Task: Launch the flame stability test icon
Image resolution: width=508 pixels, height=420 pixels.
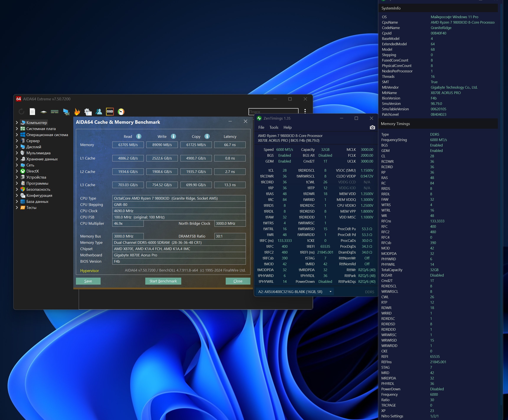Action: pos(77,112)
